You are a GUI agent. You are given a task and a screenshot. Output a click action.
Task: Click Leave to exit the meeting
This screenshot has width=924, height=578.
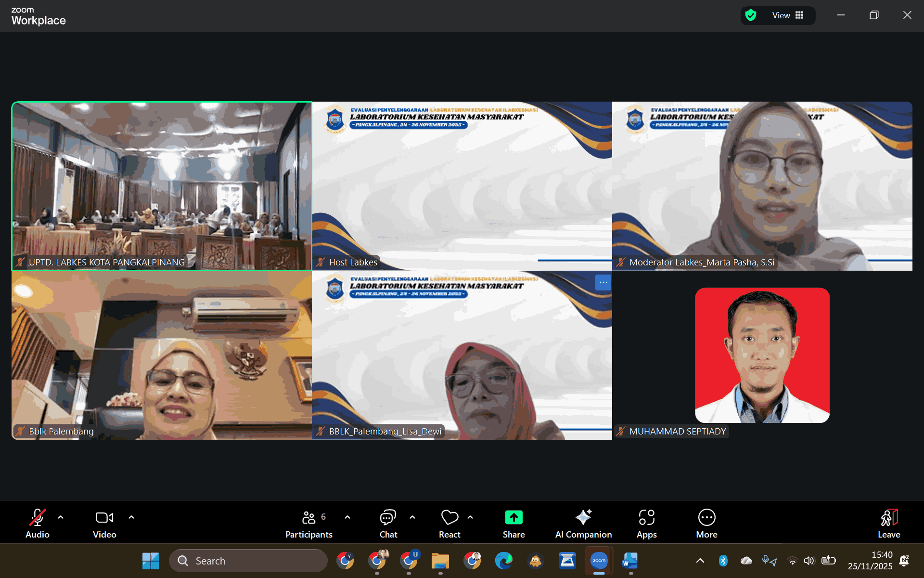coord(888,523)
